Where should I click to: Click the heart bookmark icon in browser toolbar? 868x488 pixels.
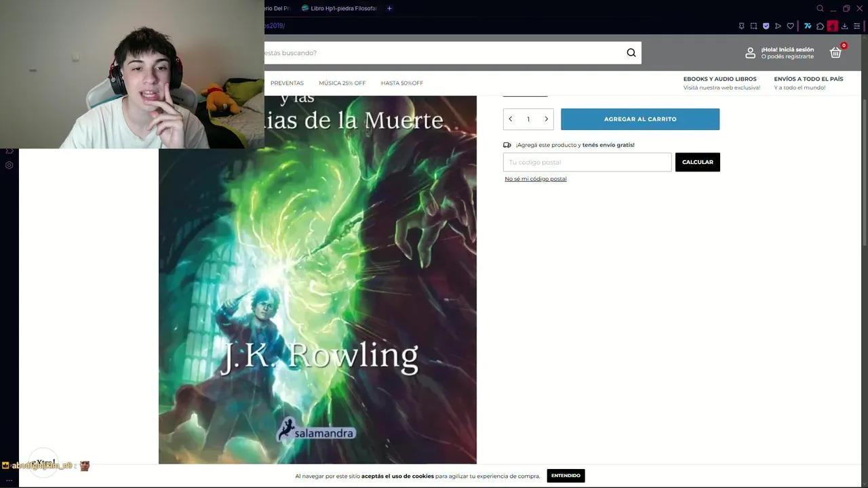(790, 26)
